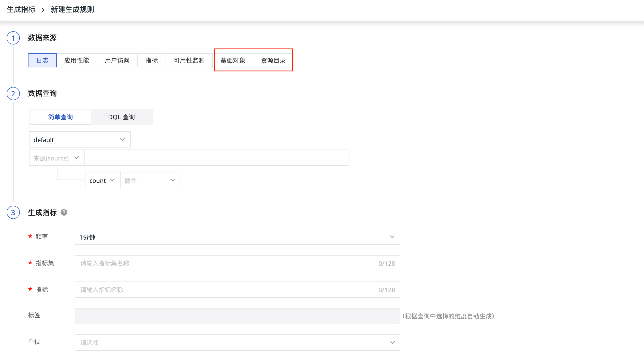Switch to the DQL 查询 tab
This screenshot has width=644, height=355.
click(x=122, y=117)
